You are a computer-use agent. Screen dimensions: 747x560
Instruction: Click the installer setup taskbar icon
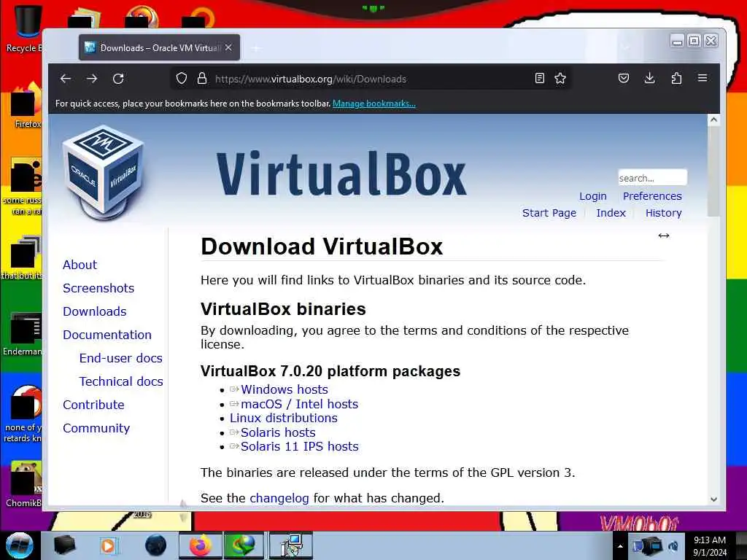point(291,545)
